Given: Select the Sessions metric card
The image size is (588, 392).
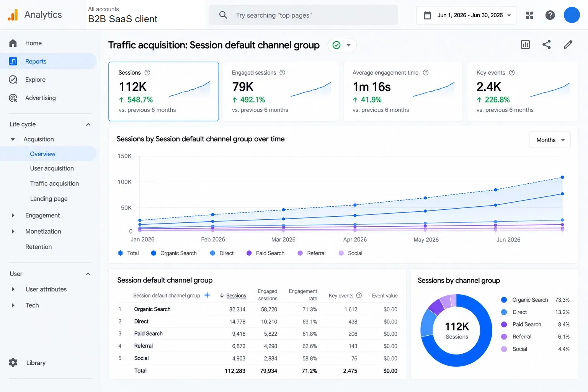Looking at the screenshot, I should (163, 91).
